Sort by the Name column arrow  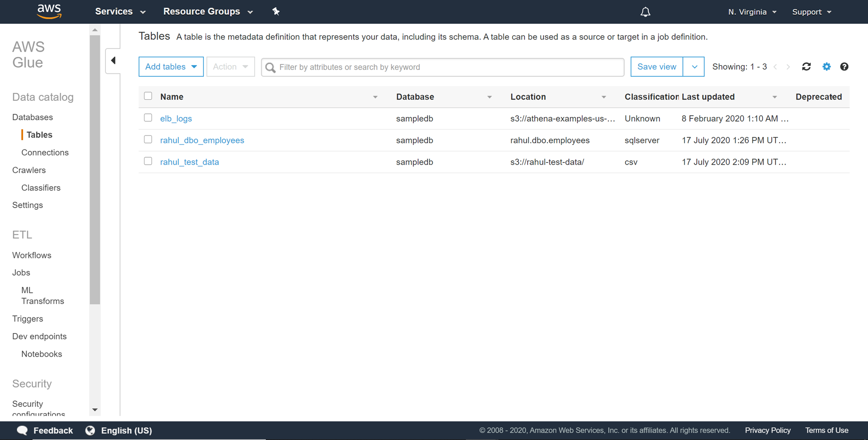pyautogui.click(x=375, y=97)
